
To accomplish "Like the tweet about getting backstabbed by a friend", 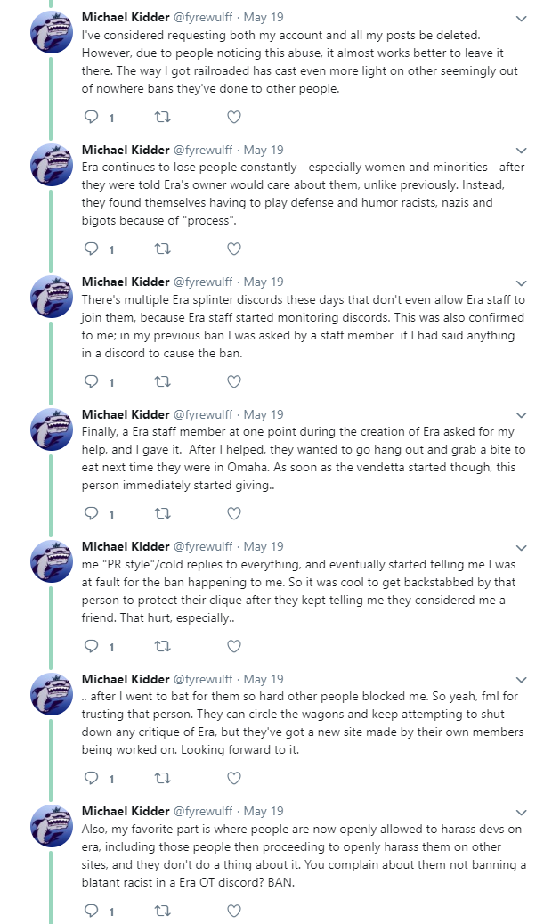I will point(234,646).
